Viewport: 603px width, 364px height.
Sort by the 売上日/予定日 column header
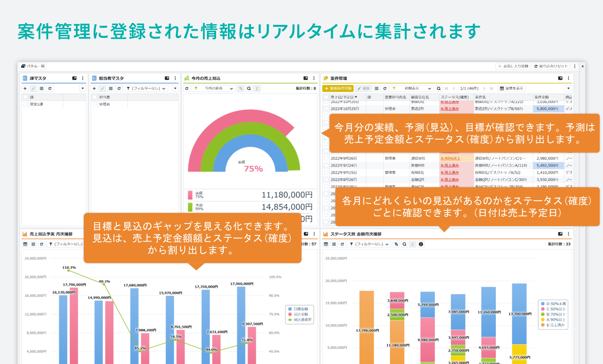coord(342,97)
